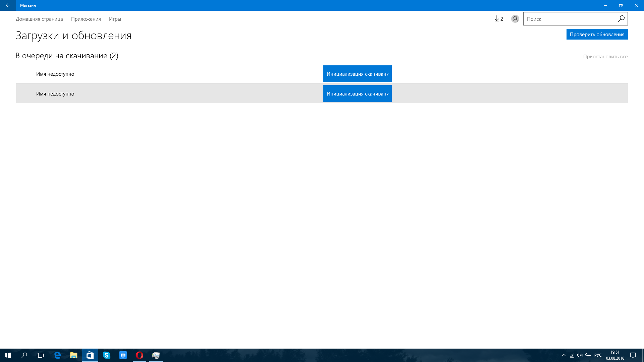This screenshot has height=362, width=644.
Task: Open the Skype taskbar icon
Action: coord(107,355)
